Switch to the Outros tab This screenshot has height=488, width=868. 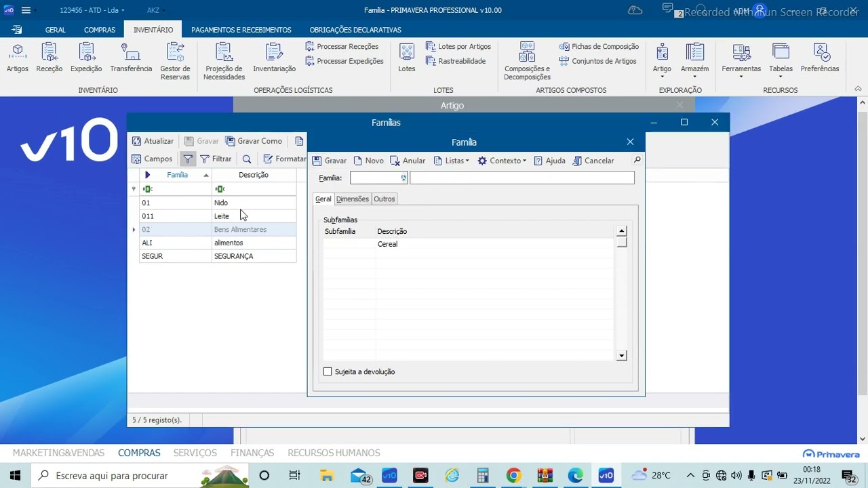(384, 199)
